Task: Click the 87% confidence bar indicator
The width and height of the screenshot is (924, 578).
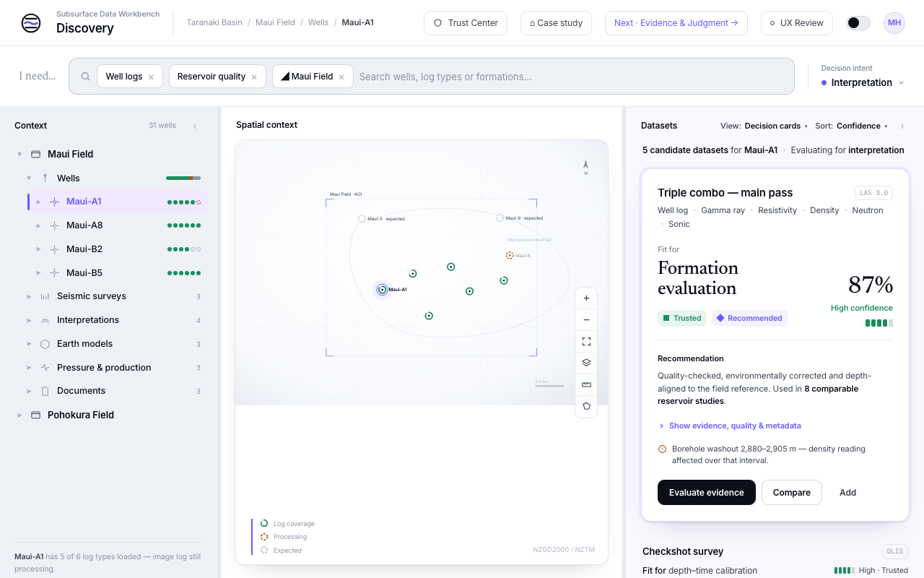Action: (879, 323)
